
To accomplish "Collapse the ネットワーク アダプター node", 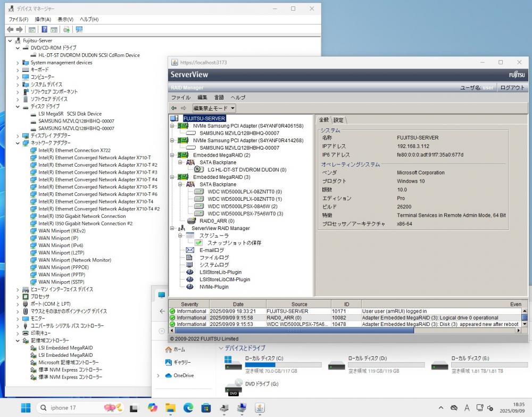I will pos(18,143).
